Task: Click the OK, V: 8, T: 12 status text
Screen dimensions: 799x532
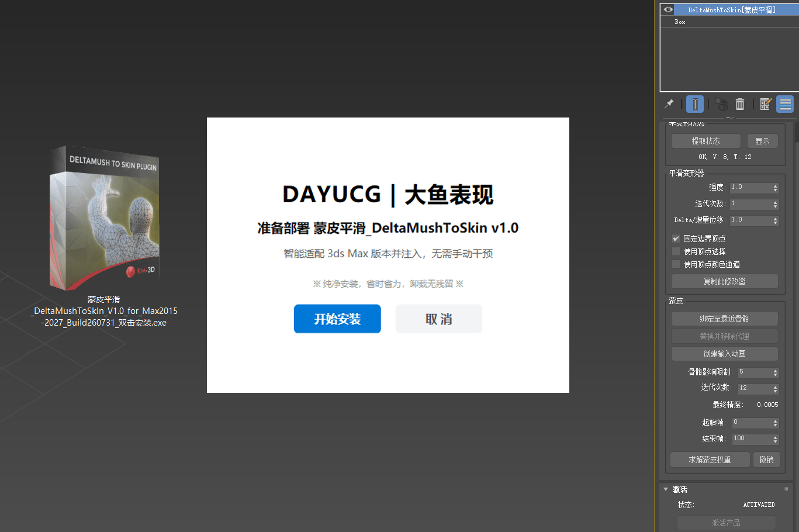Action: pyautogui.click(x=725, y=157)
